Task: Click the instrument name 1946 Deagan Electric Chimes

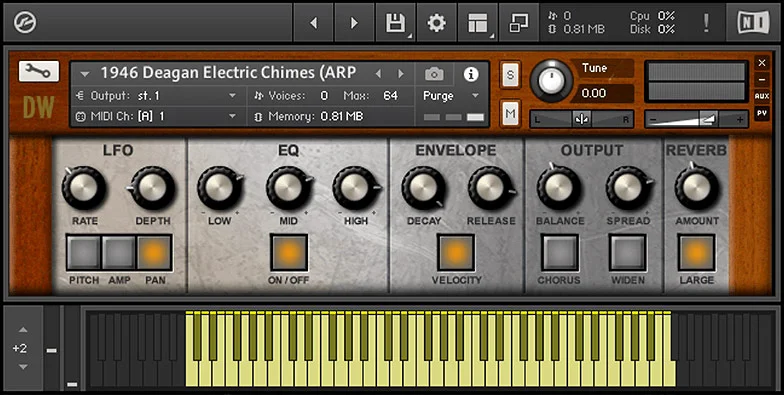Action: pos(228,73)
